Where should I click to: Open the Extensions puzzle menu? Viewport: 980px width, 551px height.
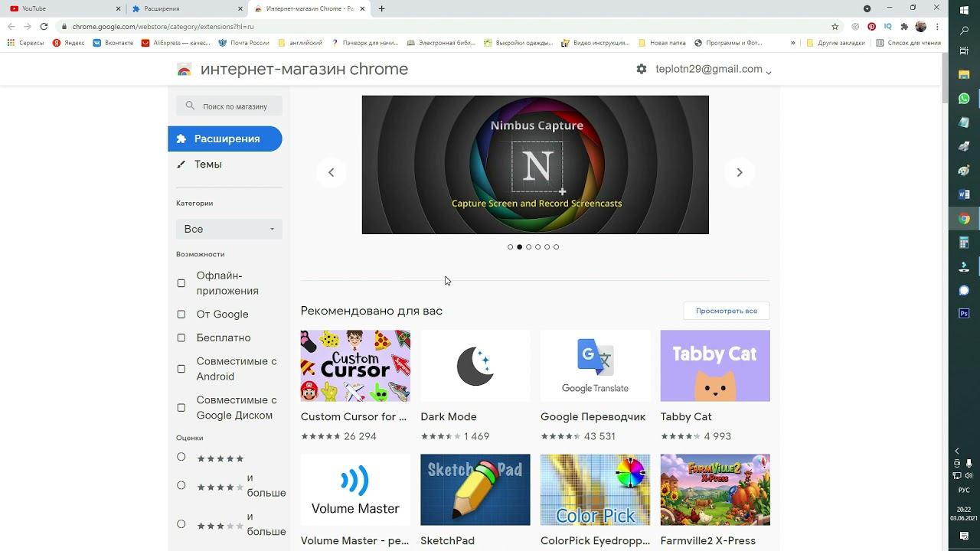904,26
